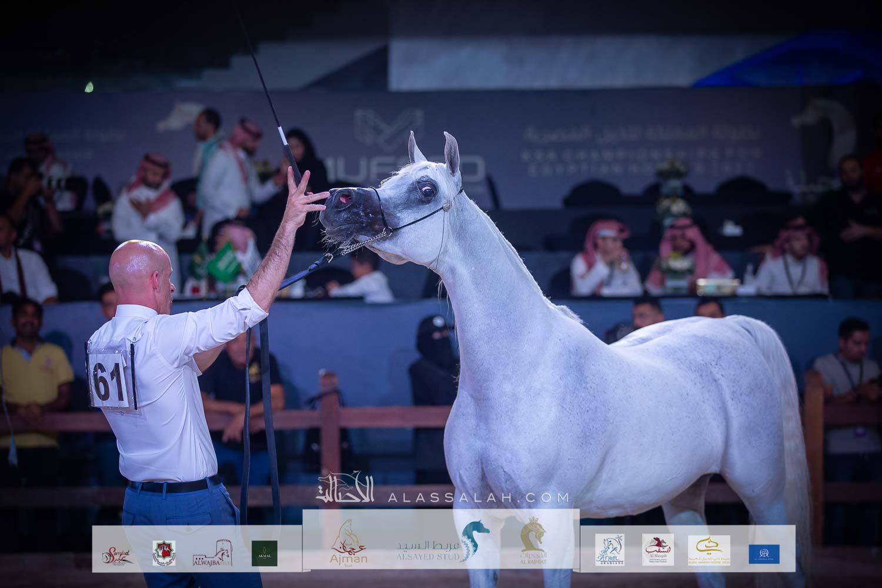Click the Samjad logo in sponsor strip
The image size is (882, 588).
click(x=117, y=553)
